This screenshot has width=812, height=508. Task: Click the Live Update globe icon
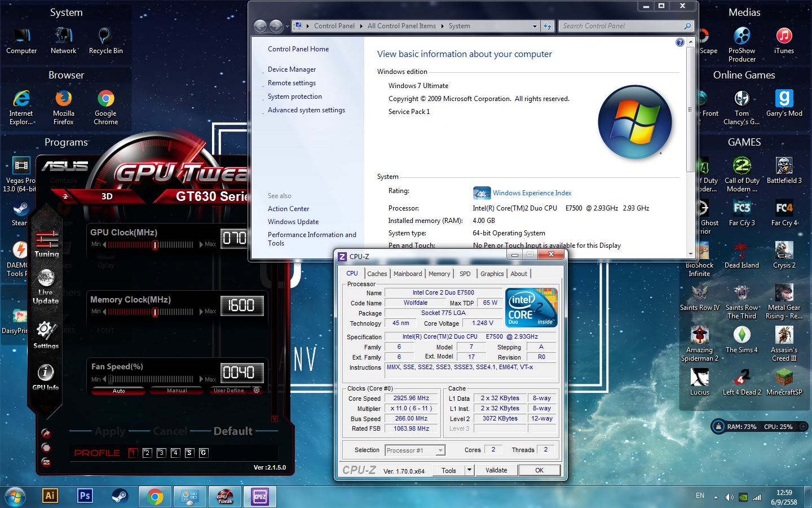pyautogui.click(x=46, y=278)
